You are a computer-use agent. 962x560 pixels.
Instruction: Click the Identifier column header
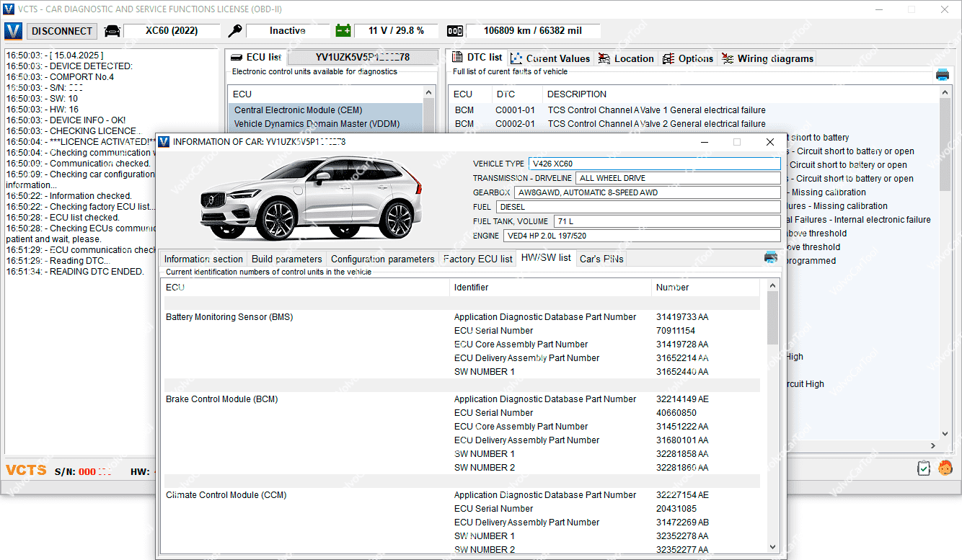pos(550,288)
